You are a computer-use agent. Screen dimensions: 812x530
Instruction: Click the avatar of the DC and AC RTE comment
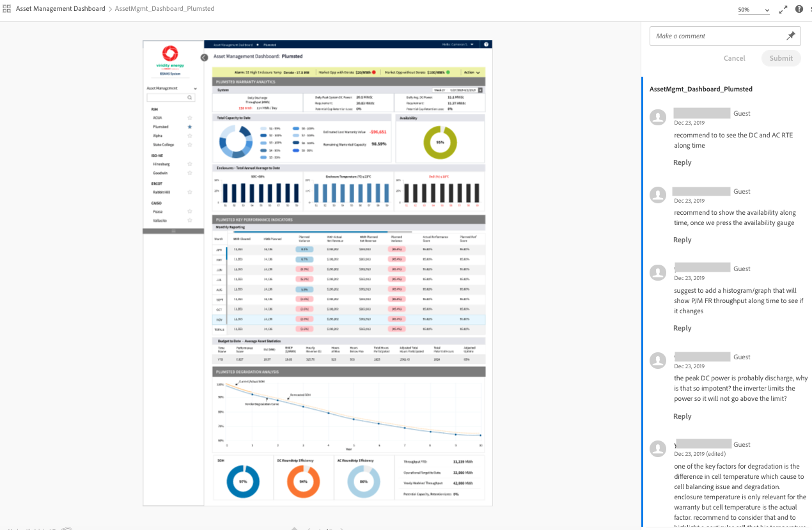pyautogui.click(x=658, y=117)
